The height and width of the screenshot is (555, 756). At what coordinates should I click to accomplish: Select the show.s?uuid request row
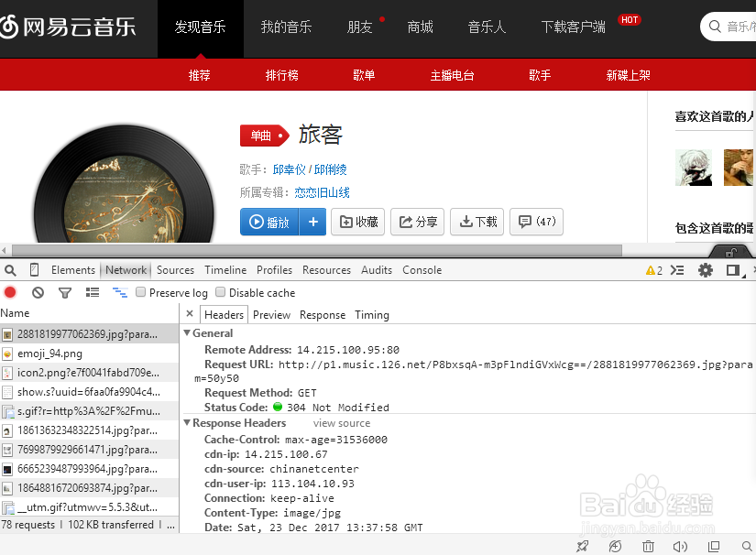(89, 392)
